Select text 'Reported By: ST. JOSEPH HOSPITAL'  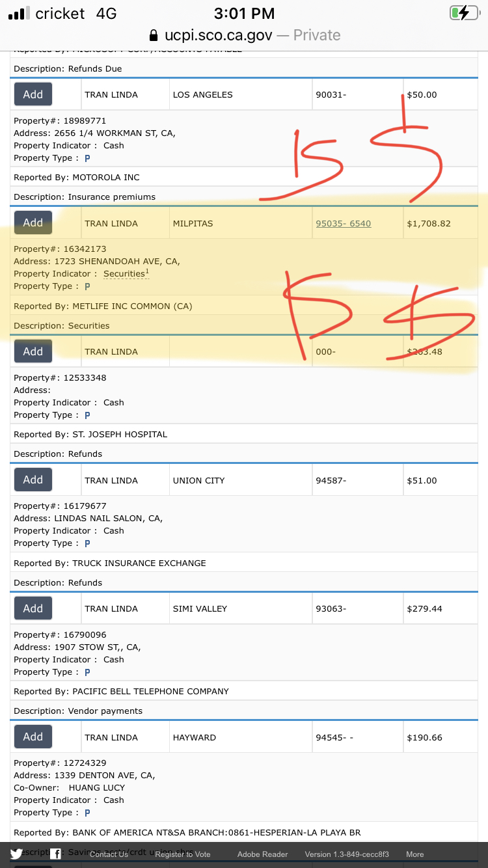[x=90, y=434]
